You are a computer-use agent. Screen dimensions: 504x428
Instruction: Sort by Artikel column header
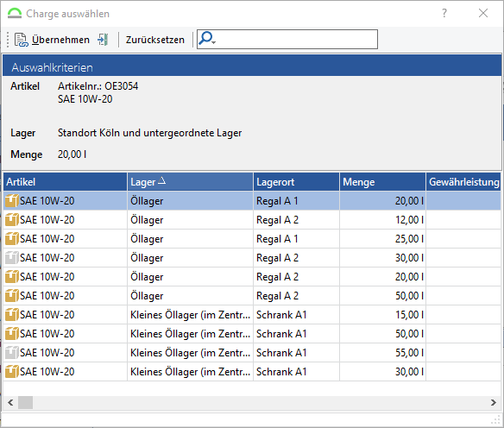66,182
